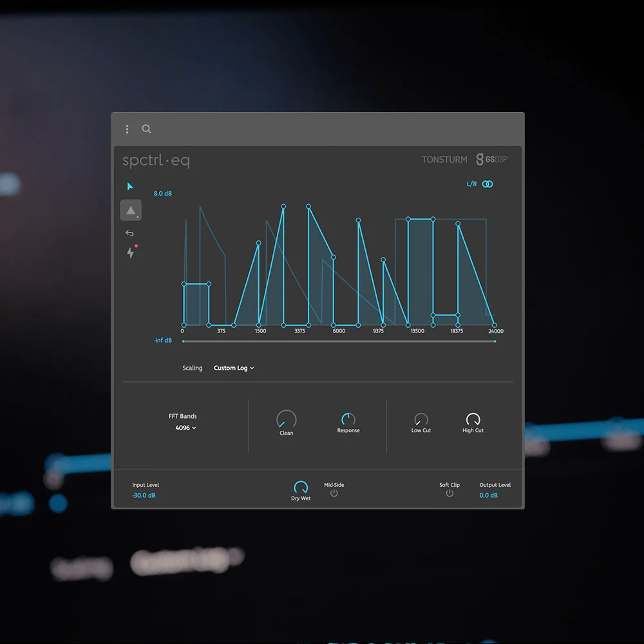Enable the Soft Clip switch
The height and width of the screenshot is (644, 644).
pos(450,493)
